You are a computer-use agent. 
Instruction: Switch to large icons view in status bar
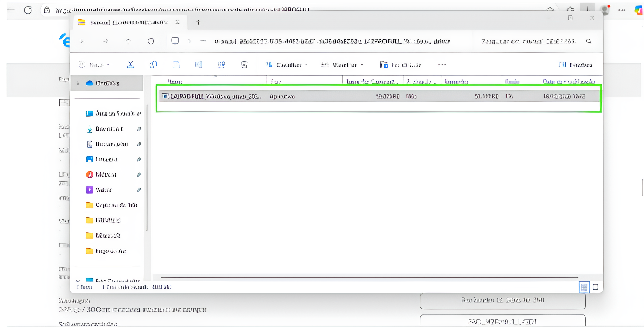pos(596,287)
